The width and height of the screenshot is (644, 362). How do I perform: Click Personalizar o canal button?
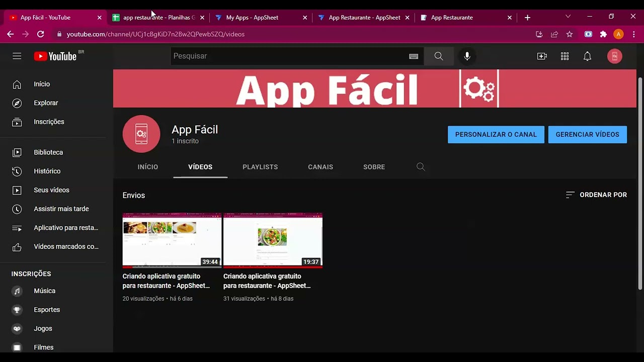[x=496, y=135]
